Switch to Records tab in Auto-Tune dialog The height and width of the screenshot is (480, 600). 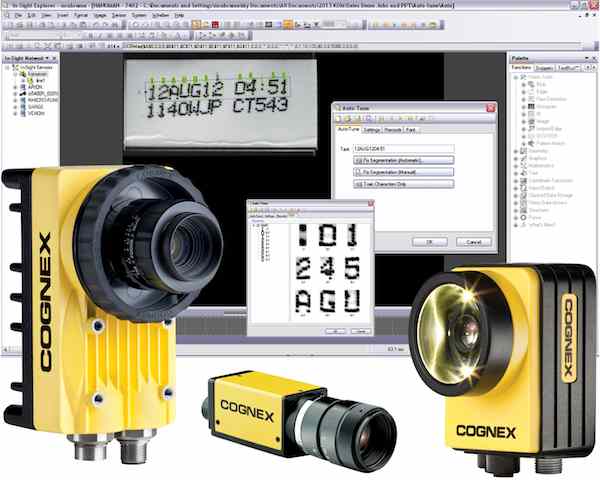393,130
